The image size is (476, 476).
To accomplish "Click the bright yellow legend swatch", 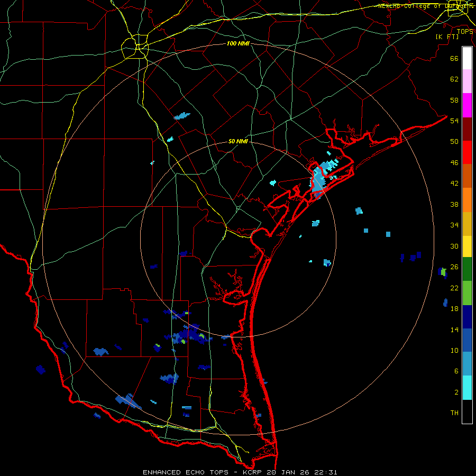I will 467,246.
